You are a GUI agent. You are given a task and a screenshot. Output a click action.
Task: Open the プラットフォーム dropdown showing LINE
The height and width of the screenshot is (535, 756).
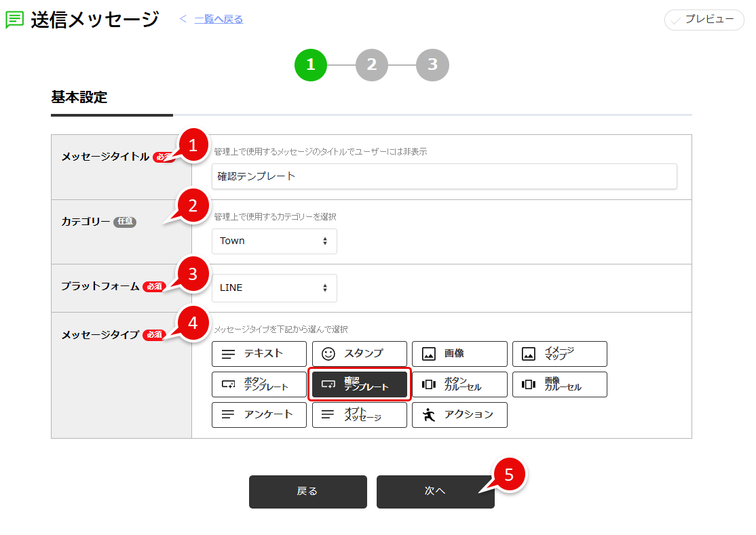[x=274, y=288]
